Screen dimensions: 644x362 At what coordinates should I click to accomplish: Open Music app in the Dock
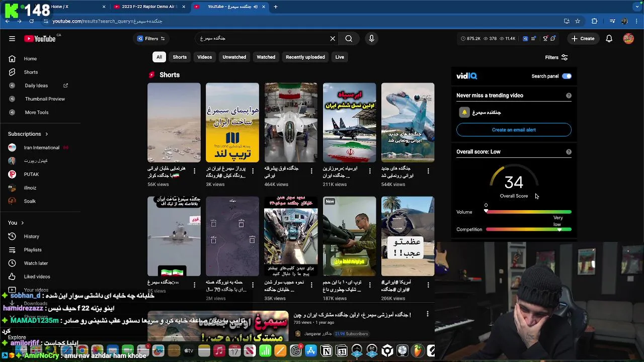[219, 350]
